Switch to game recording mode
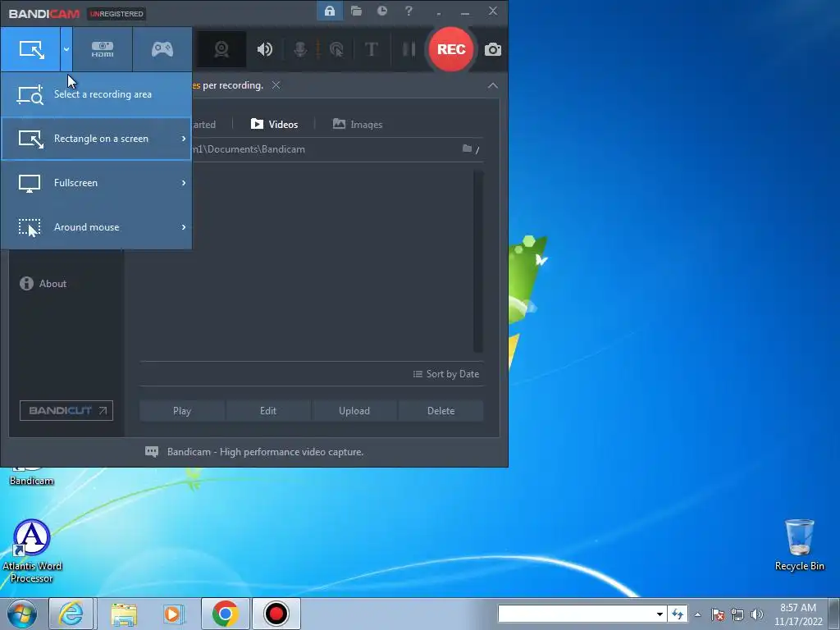 (162, 49)
